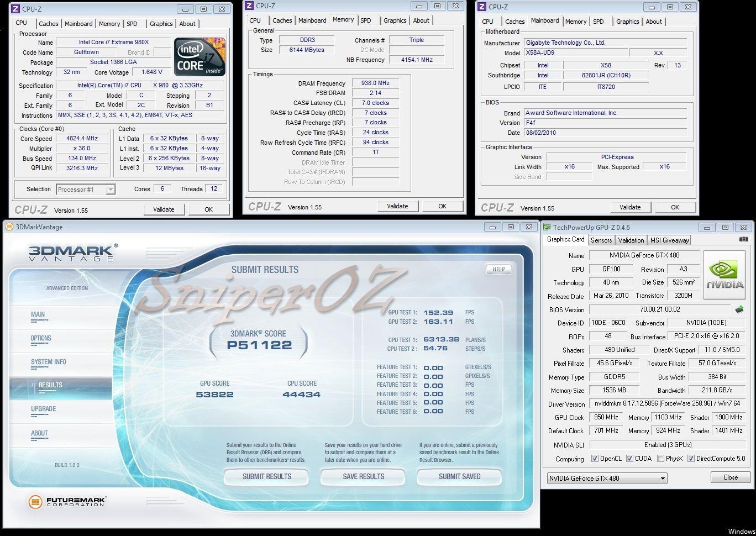Click the GPU Clock 950 MHz value

point(606,417)
